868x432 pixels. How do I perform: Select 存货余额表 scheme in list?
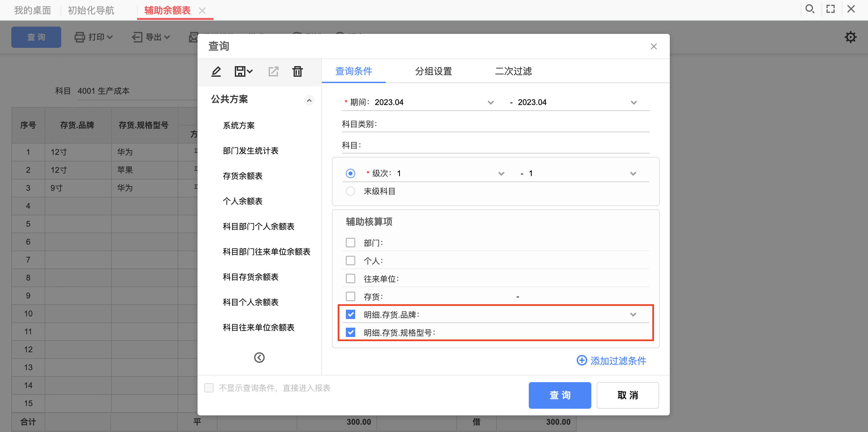(242, 176)
